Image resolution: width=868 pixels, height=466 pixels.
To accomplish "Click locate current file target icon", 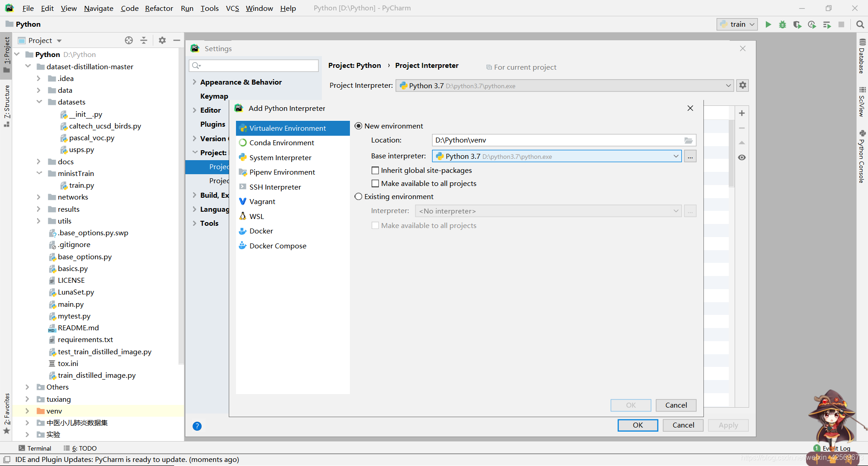I will (129, 40).
